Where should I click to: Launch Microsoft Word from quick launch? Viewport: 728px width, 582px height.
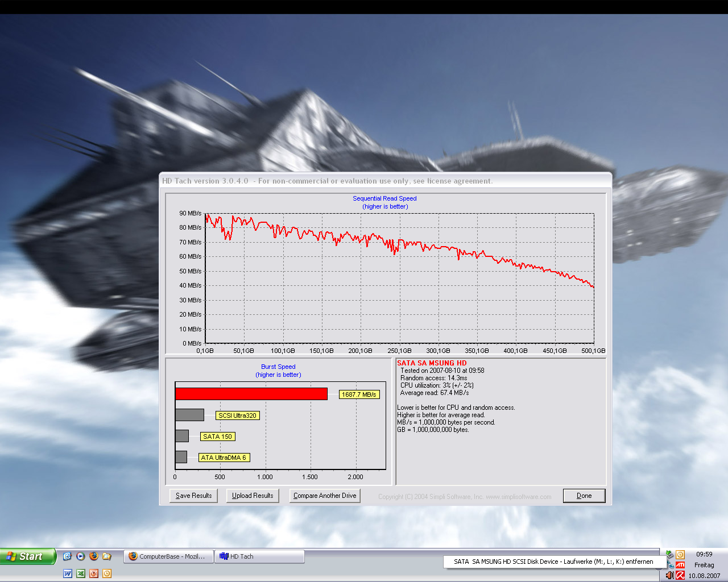68,573
